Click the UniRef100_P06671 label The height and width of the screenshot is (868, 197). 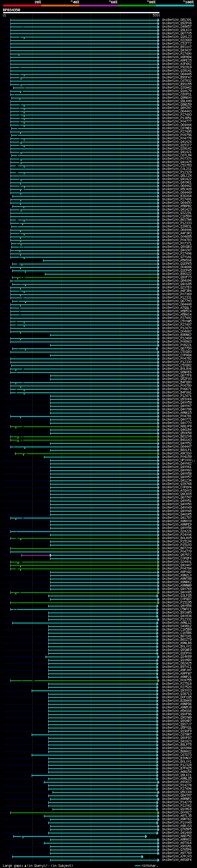(177, 389)
